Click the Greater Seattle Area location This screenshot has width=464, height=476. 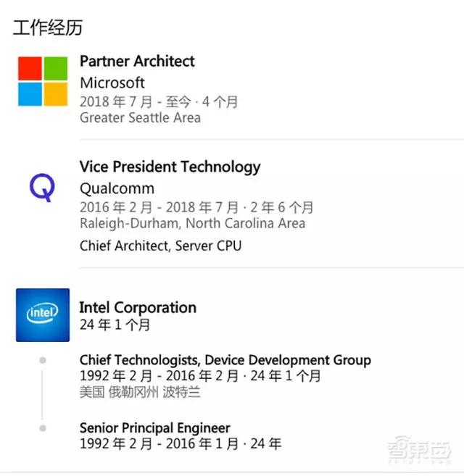tap(140, 117)
